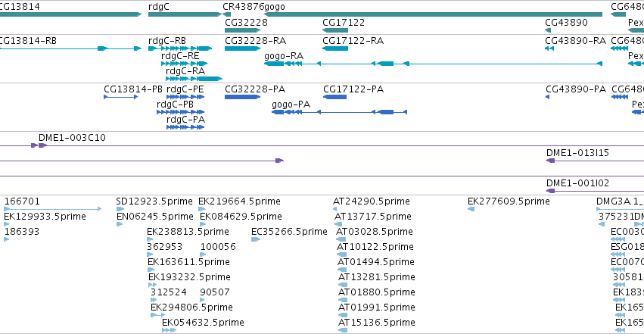The height and width of the screenshot is (334, 644).
Task: Select EST AT13281.5prime
Action: (377, 277)
